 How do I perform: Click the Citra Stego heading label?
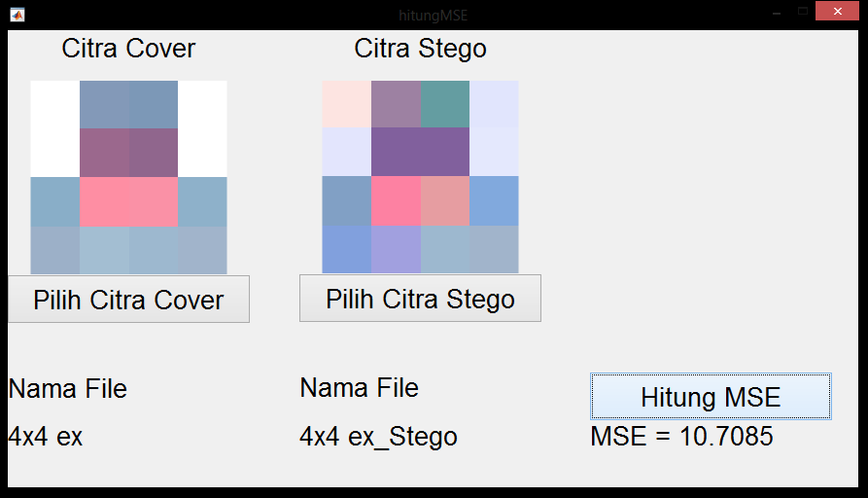click(x=420, y=49)
